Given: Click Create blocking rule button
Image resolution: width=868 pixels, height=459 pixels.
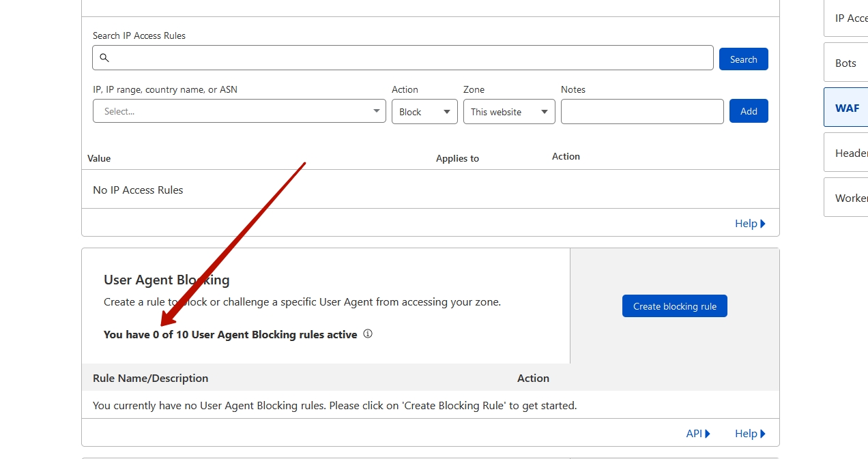Looking at the screenshot, I should [674, 306].
